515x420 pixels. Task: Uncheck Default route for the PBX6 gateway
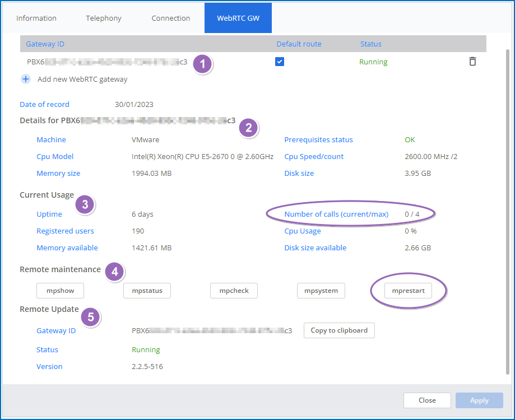pos(280,62)
